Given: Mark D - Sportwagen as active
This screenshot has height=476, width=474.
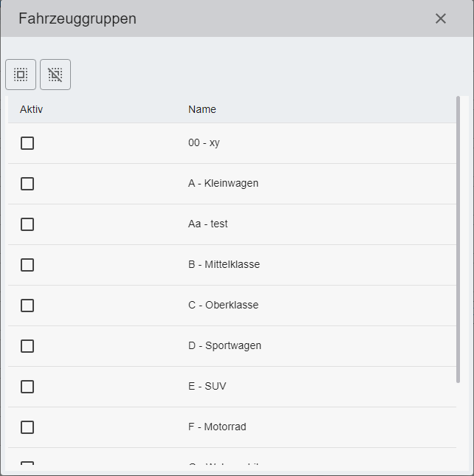Looking at the screenshot, I should pyautogui.click(x=27, y=346).
